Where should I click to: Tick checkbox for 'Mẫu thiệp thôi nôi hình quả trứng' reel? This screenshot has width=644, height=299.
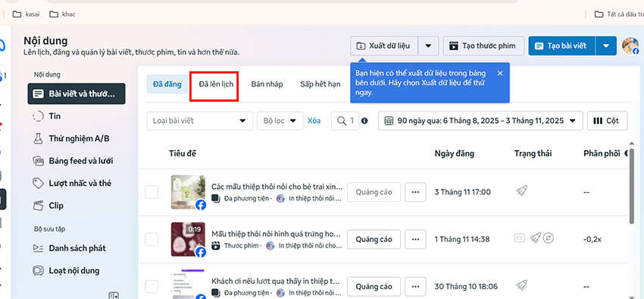coord(152,239)
